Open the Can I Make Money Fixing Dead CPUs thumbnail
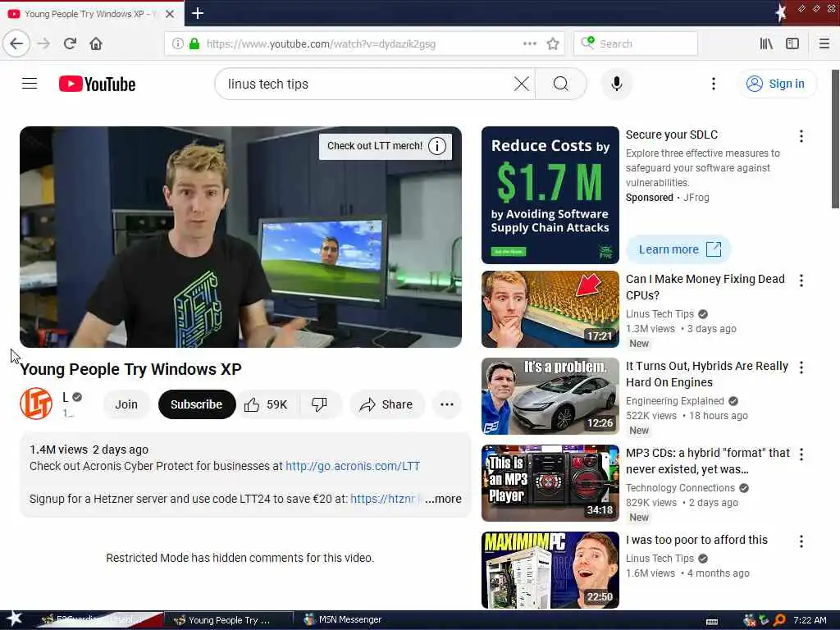The height and width of the screenshot is (630, 840). [x=550, y=309]
